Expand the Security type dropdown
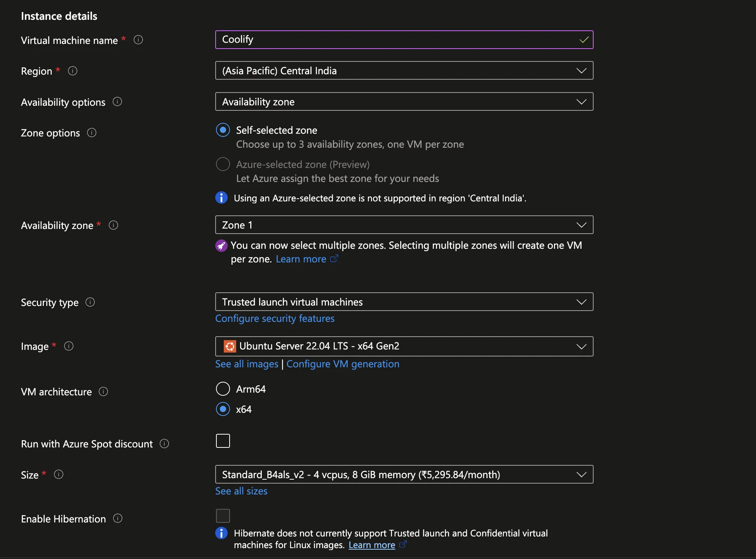Image resolution: width=756 pixels, height=559 pixels. click(404, 302)
